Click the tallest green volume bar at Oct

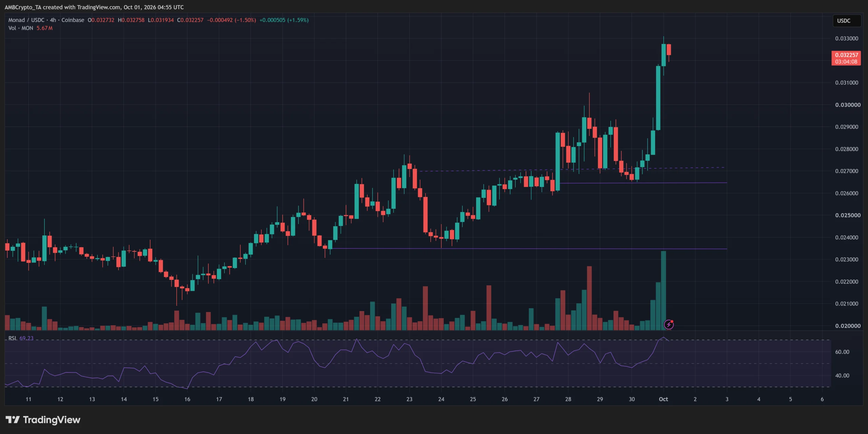(x=663, y=290)
